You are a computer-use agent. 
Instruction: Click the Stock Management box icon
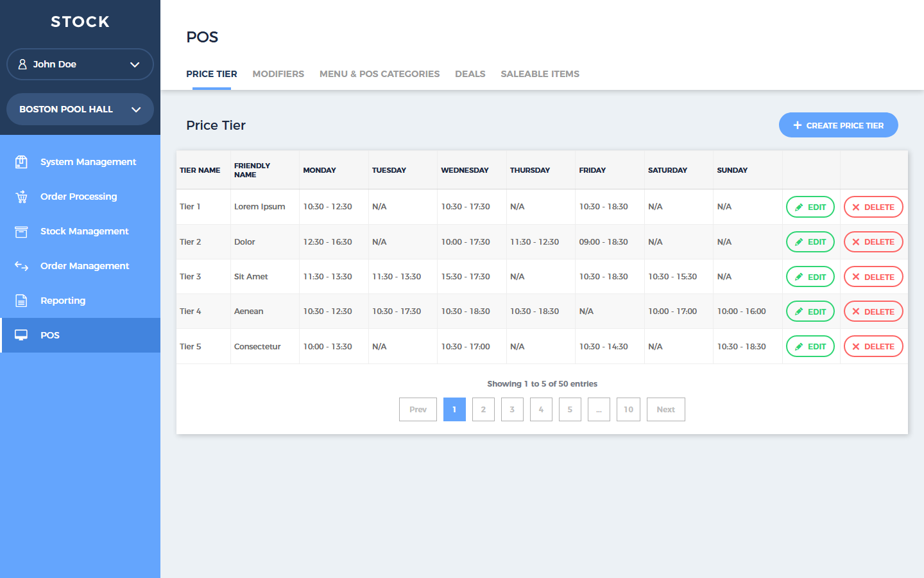pos(21,231)
